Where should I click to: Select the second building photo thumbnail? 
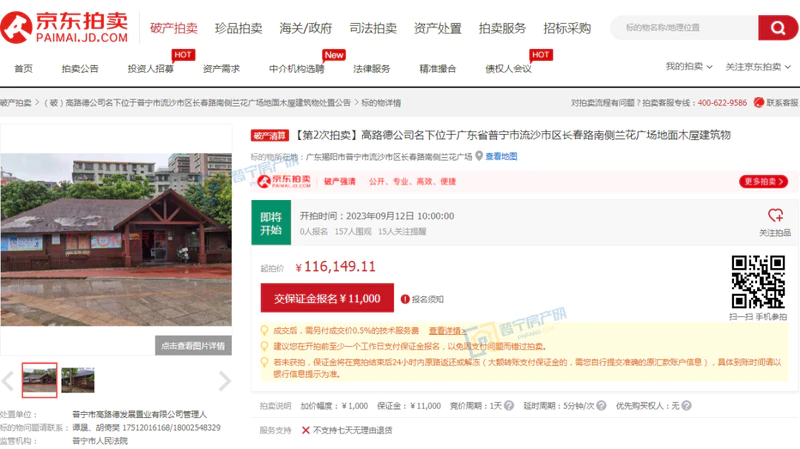coord(78,380)
